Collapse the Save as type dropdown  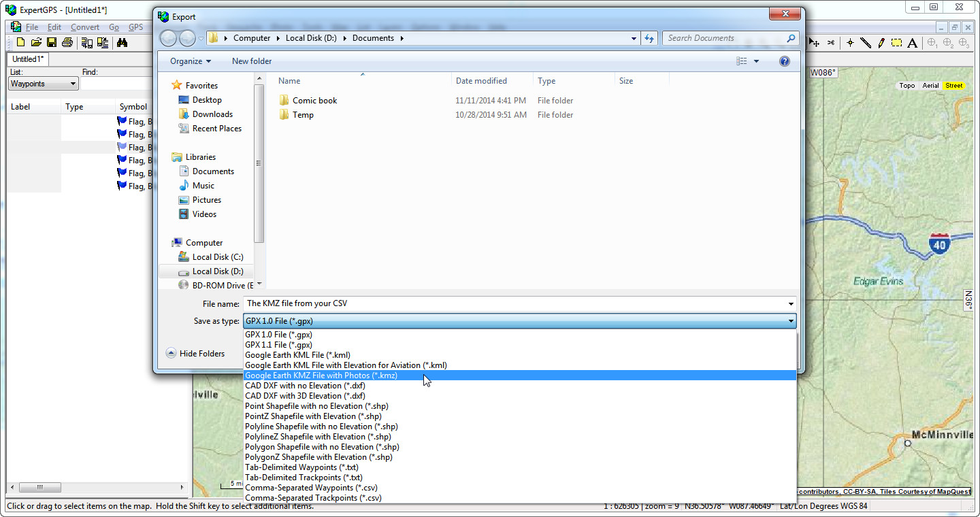[791, 321]
